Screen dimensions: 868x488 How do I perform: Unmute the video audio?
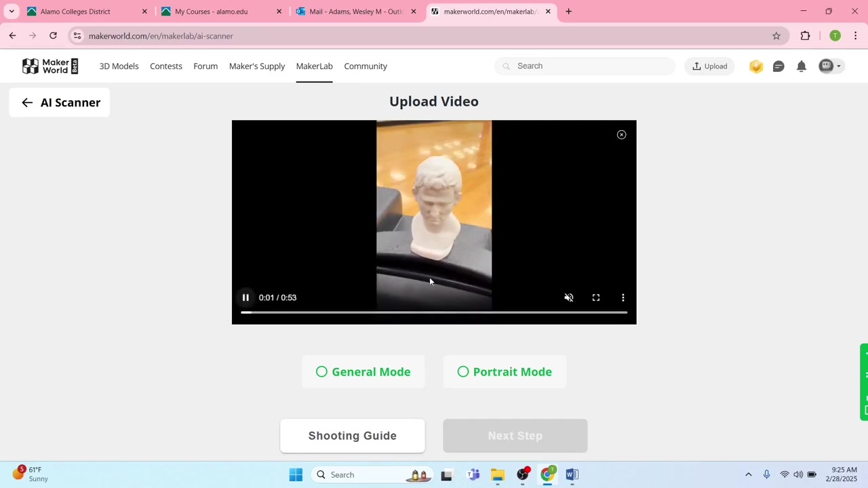[x=569, y=298]
